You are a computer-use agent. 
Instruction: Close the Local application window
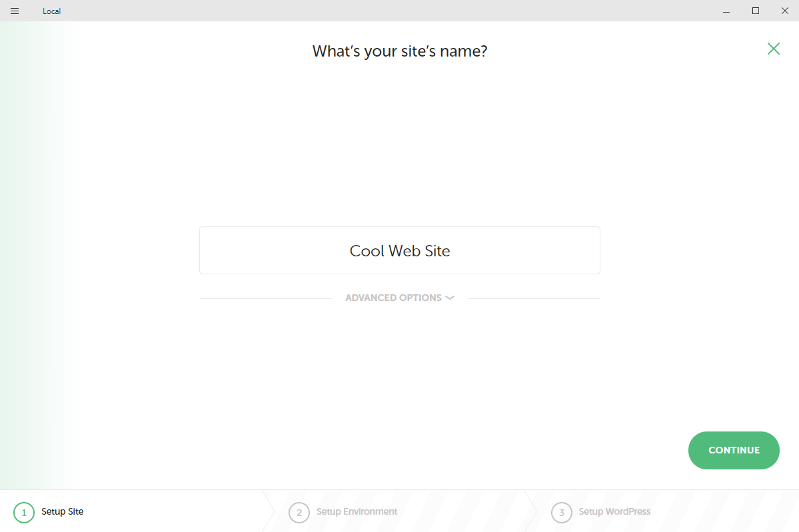click(x=785, y=11)
